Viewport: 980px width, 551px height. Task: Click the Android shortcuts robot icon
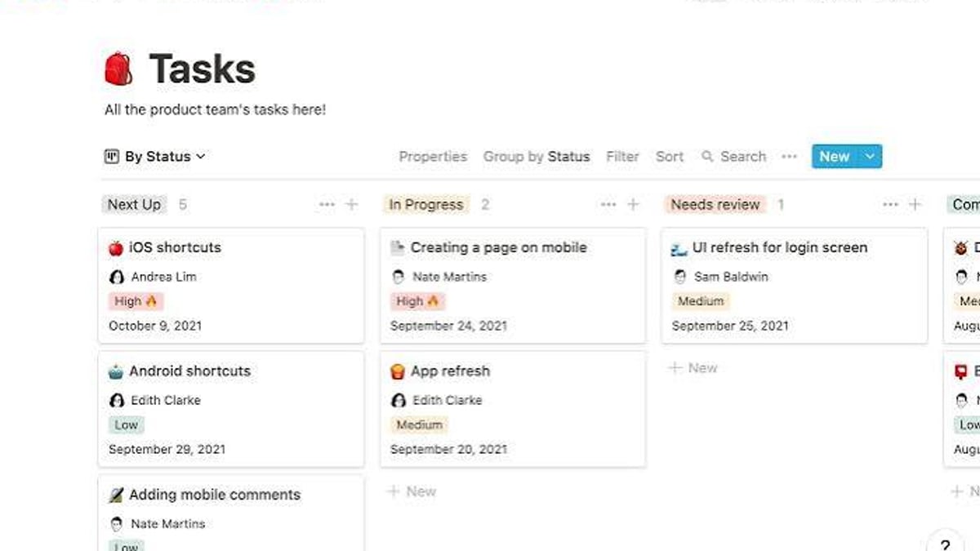tap(116, 371)
